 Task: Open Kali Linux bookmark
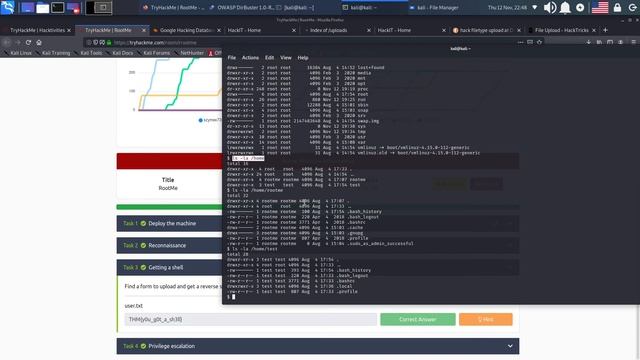pyautogui.click(x=18, y=53)
